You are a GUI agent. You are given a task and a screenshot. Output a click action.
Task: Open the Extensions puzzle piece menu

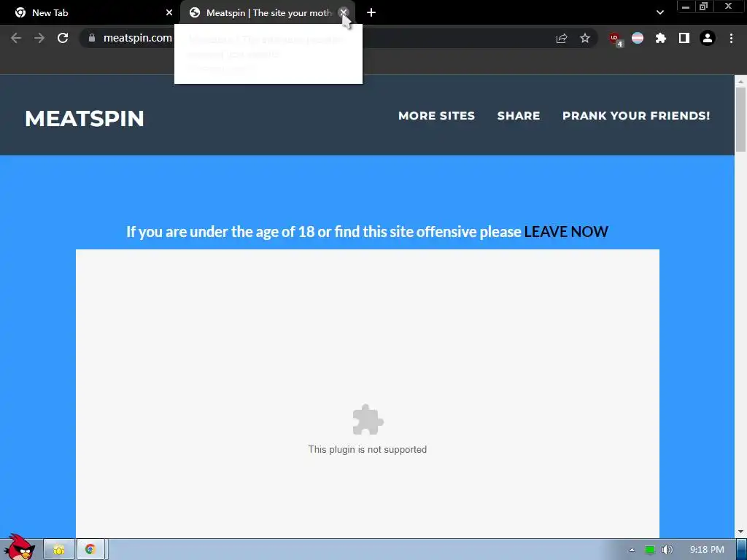coord(661,38)
